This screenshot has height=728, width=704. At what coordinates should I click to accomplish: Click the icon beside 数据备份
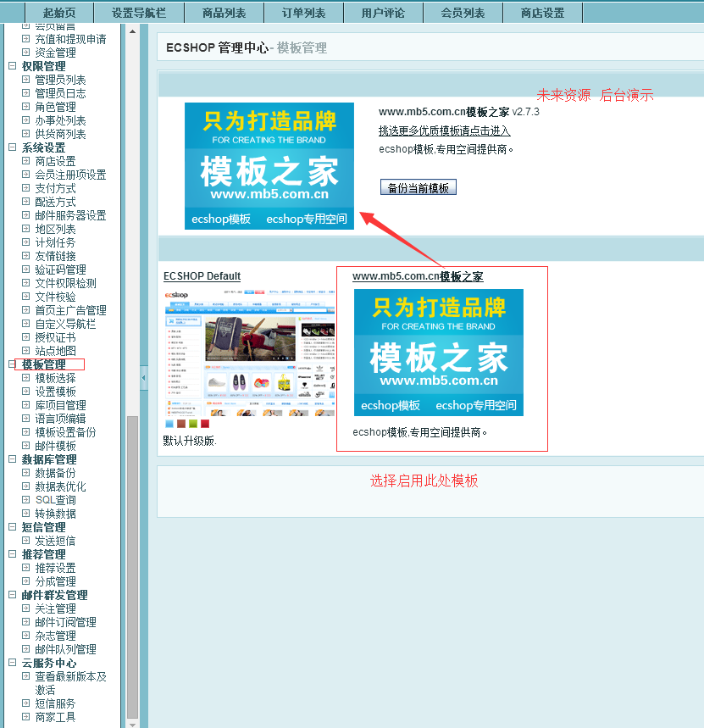coord(26,473)
